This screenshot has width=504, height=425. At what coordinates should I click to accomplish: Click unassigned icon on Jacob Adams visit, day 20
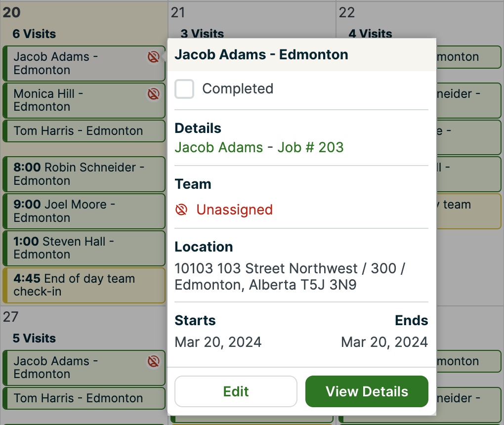coord(153,57)
